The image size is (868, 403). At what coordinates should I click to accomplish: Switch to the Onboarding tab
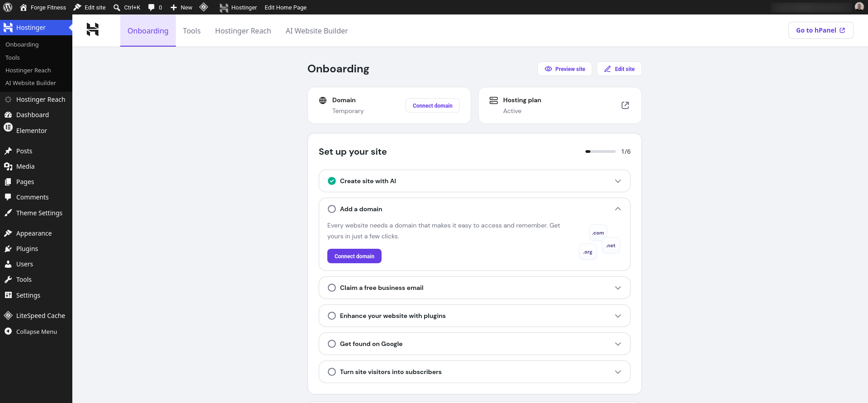148,31
